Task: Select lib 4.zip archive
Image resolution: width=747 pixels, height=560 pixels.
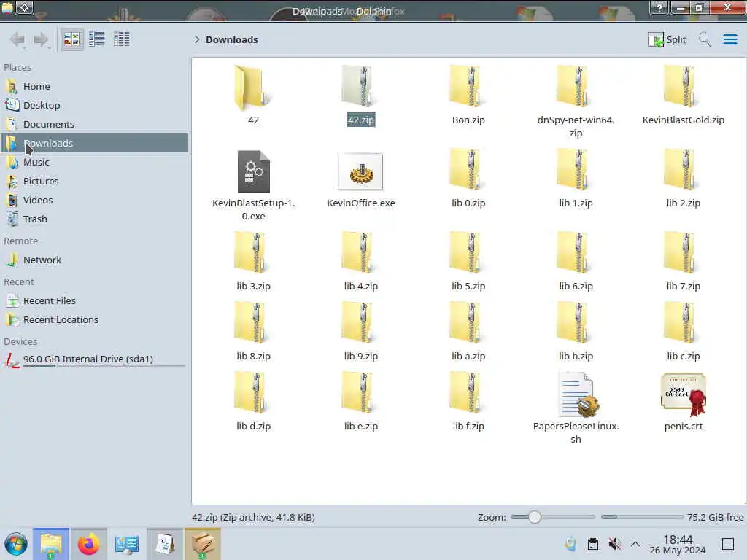Action: tap(360, 261)
